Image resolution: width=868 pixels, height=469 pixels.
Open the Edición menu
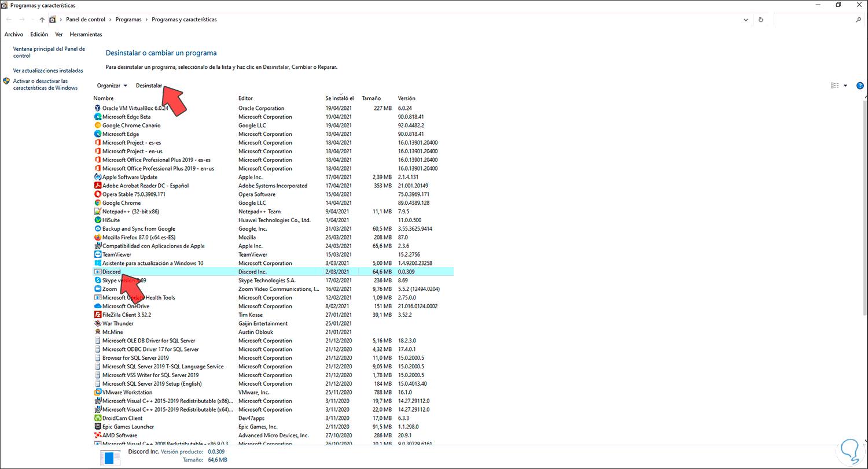(x=39, y=35)
